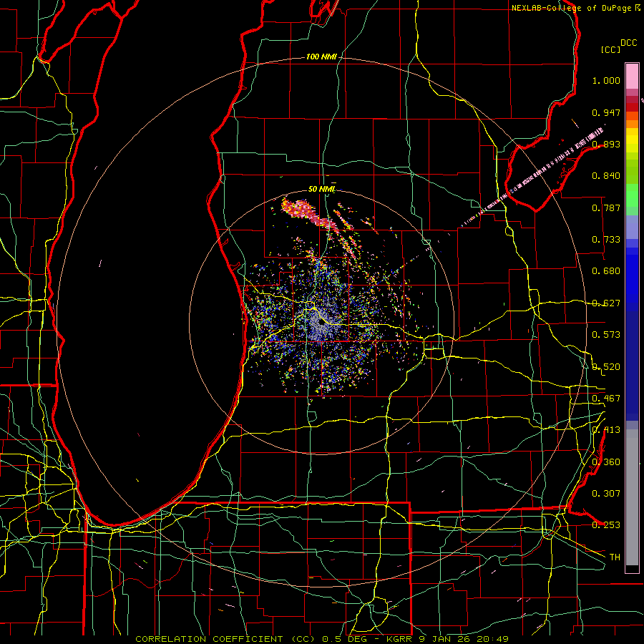Viewport: 644px width, 644px height.
Task: Select the 0.893 scale value
Action: 606,144
